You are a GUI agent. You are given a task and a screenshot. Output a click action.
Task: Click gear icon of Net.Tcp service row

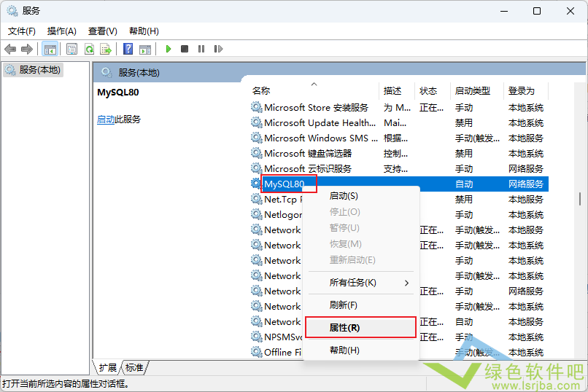click(x=257, y=199)
